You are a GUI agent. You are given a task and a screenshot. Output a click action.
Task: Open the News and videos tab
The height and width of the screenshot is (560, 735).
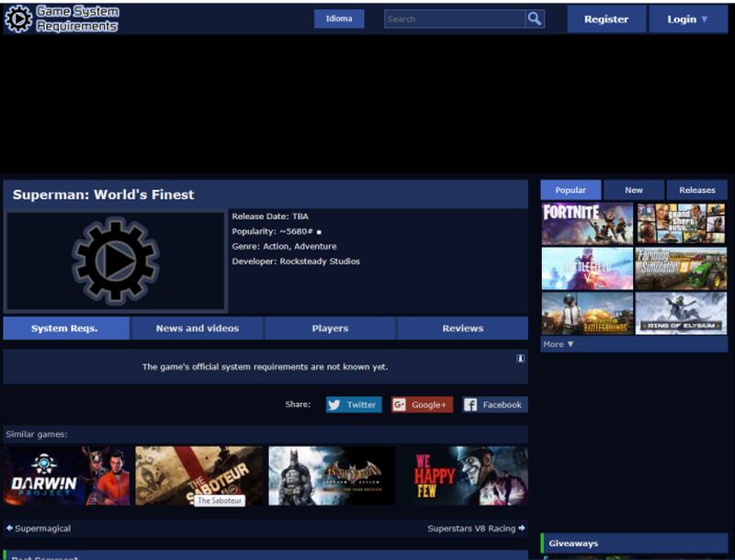coord(198,329)
